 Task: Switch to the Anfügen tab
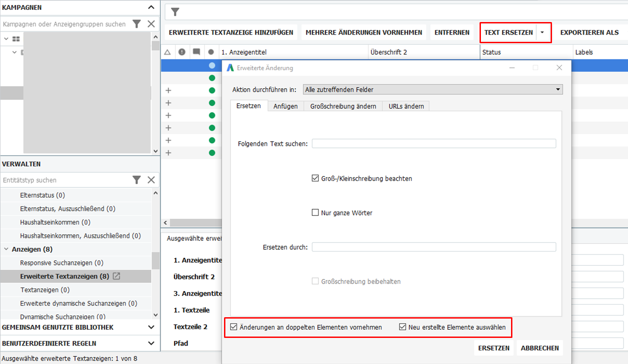285,106
